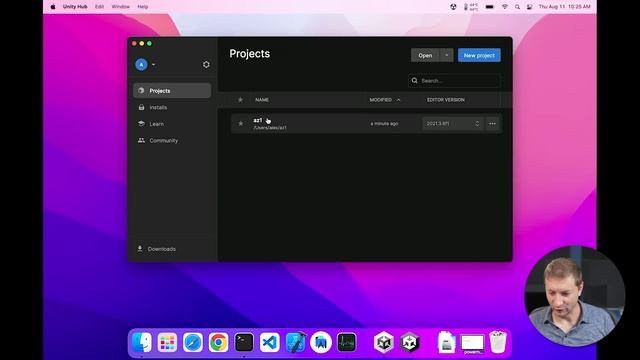This screenshot has height=360, width=640.
Task: Open the minimized window thumbnail in dock
Action: pyautogui.click(x=472, y=344)
